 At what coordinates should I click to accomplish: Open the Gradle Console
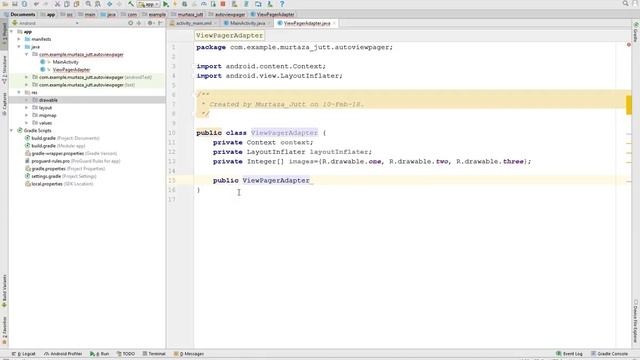click(x=609, y=354)
